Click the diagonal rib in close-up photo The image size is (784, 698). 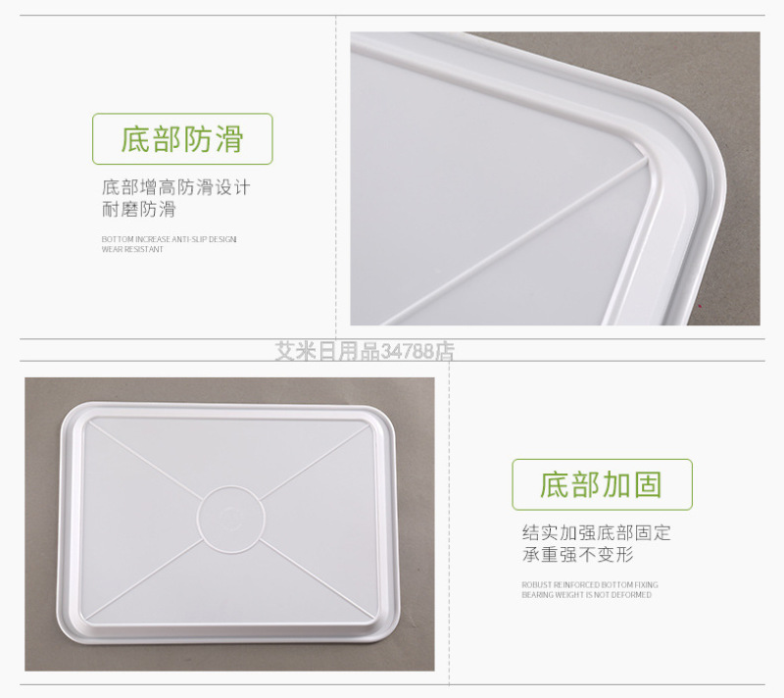point(515,241)
